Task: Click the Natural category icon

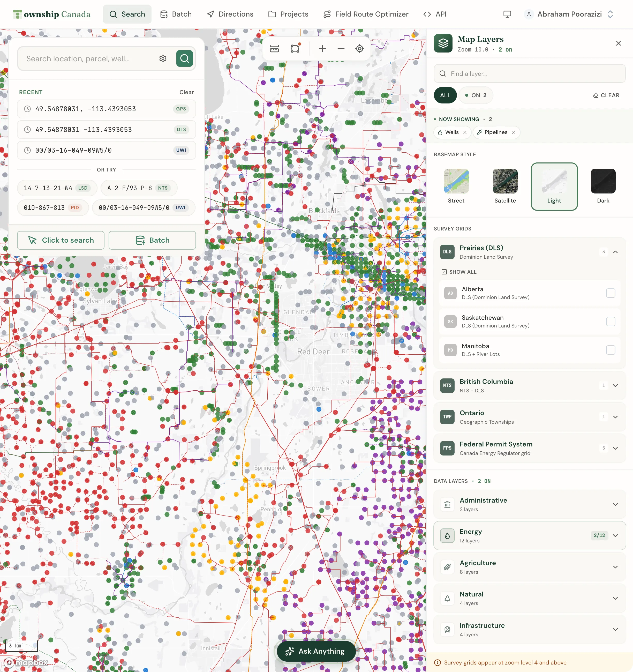Action: point(447,598)
